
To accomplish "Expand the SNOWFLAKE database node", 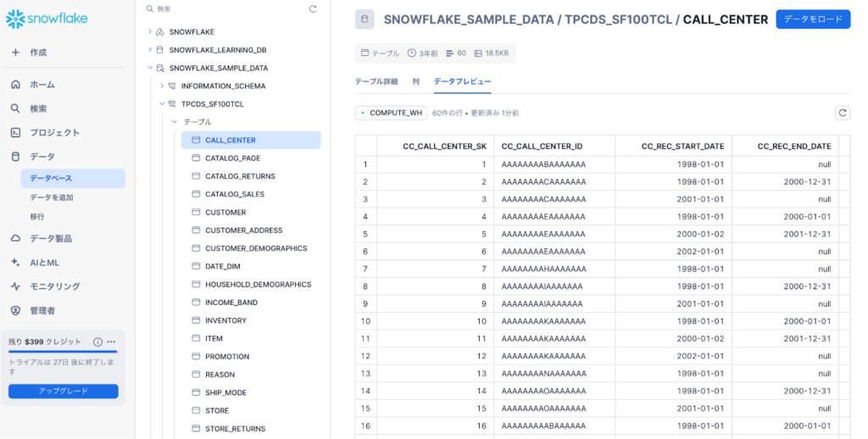I will click(x=149, y=32).
